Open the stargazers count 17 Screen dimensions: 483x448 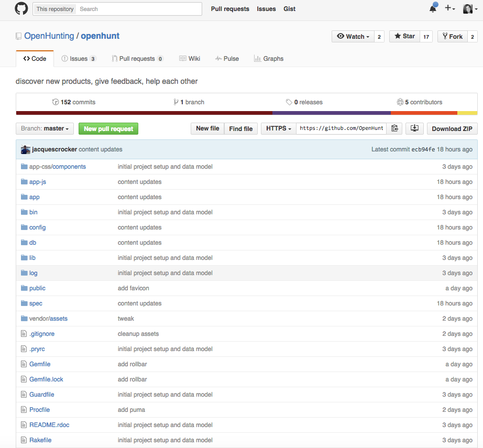pyautogui.click(x=426, y=37)
